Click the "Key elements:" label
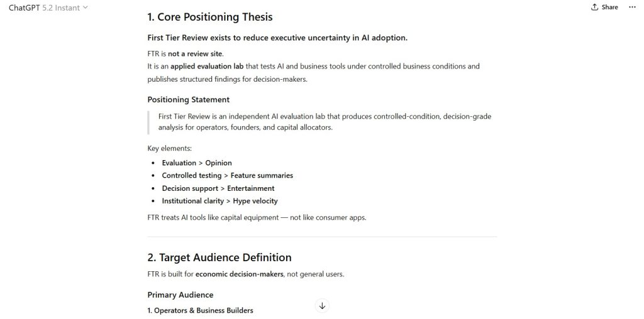644x319 pixels. coord(169,149)
